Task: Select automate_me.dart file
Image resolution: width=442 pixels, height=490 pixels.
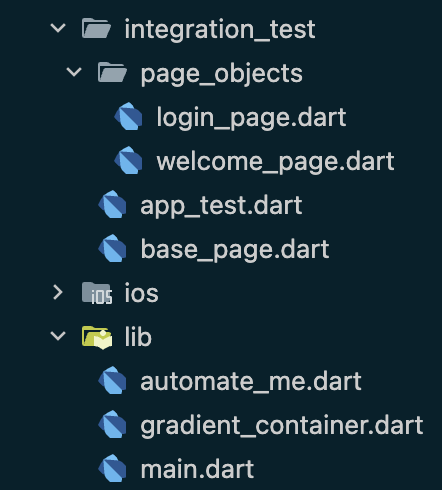Action: (251, 381)
